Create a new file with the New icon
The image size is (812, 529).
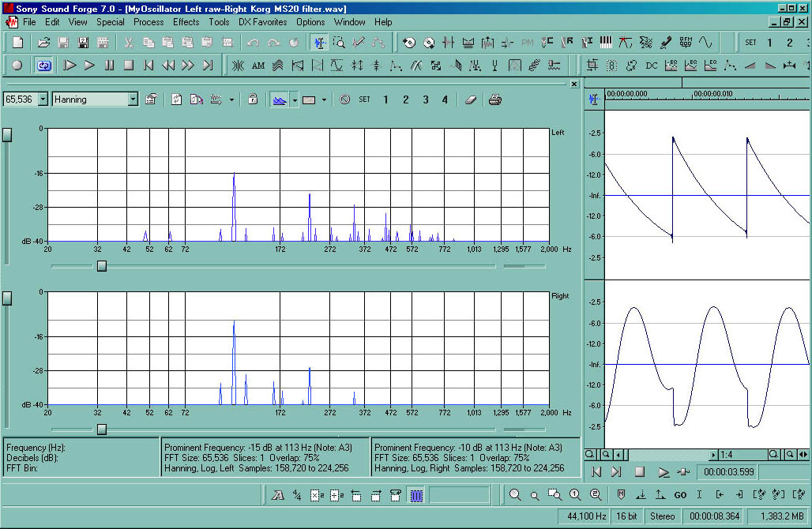(17, 43)
